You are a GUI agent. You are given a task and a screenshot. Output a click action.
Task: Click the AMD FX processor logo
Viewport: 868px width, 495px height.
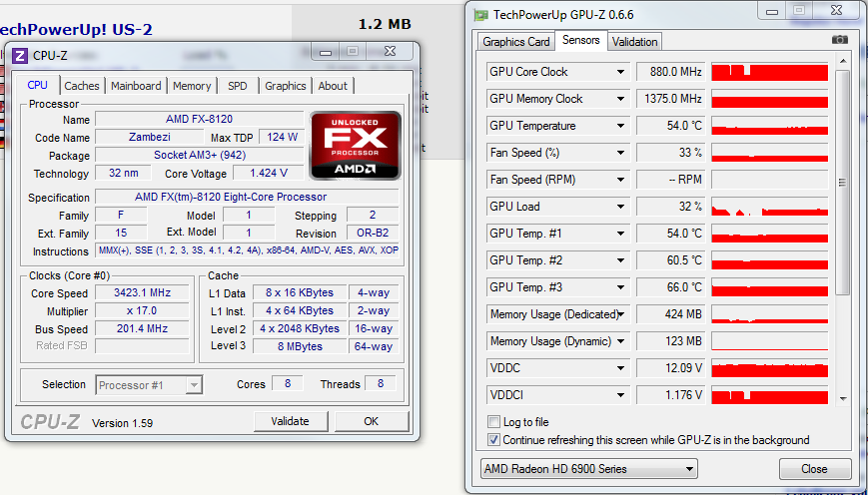pos(356,146)
